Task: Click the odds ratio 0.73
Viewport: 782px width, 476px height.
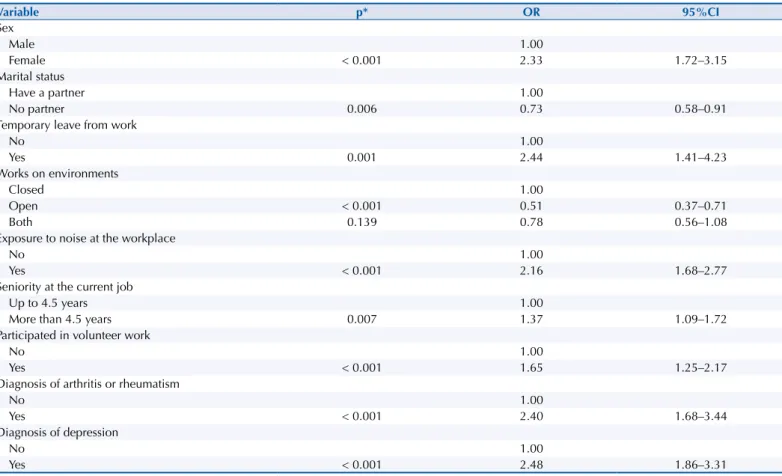Action: 531,109
